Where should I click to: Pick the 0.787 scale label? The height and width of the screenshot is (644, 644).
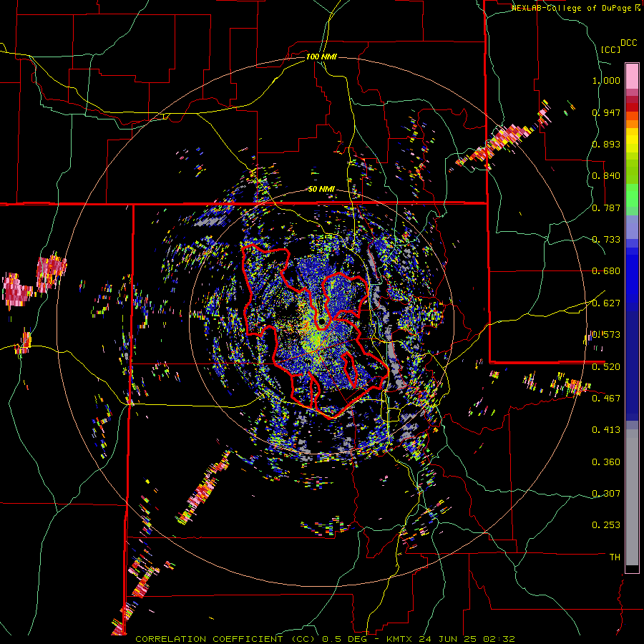tap(606, 208)
